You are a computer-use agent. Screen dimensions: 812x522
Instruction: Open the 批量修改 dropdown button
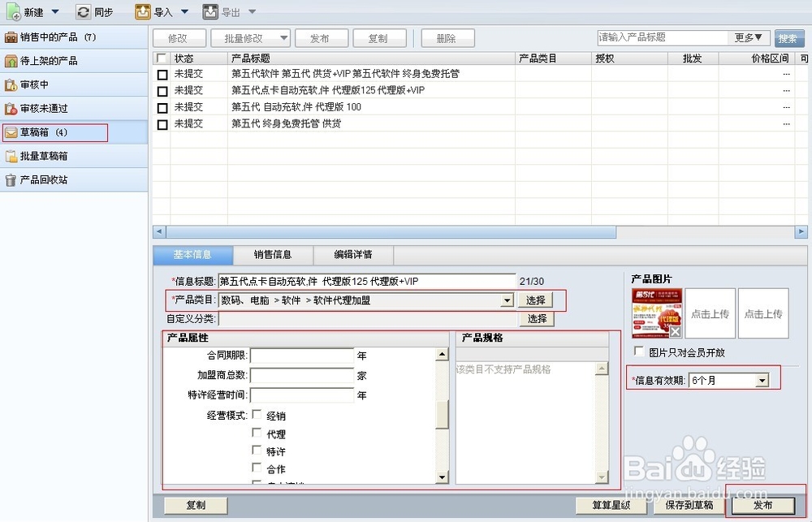coord(250,38)
